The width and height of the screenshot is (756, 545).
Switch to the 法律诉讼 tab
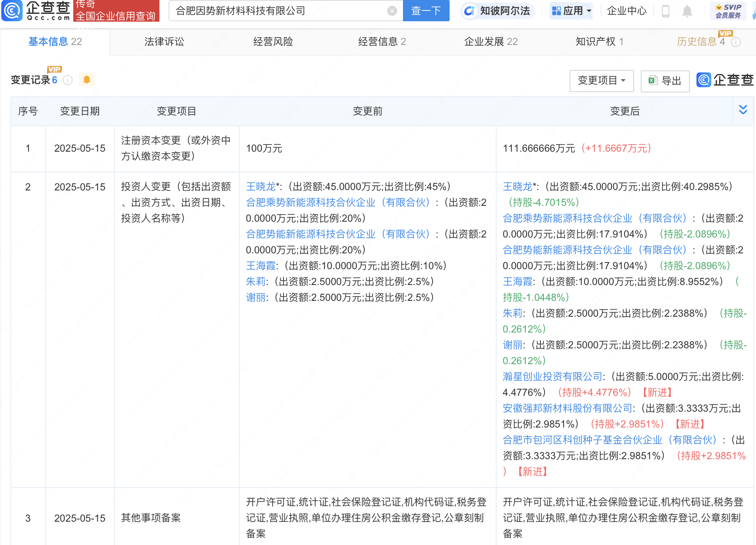click(x=164, y=42)
